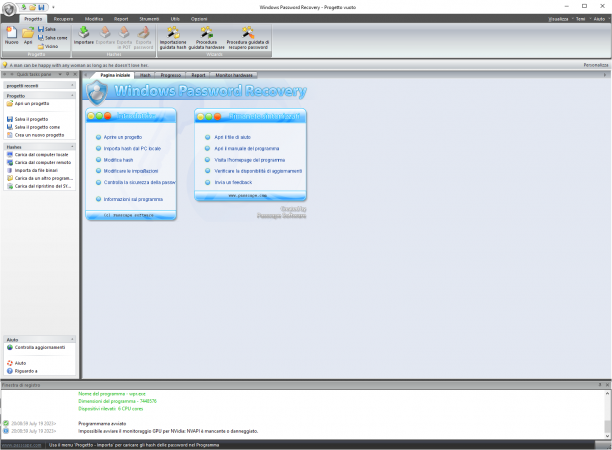This screenshot has height=450, width=612.
Task: Click Importa da file binari
Action: (32, 171)
